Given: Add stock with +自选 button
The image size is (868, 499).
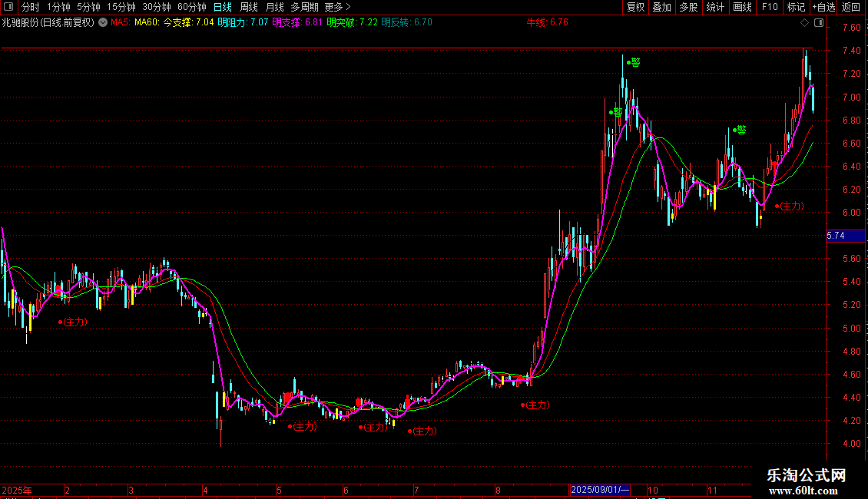Looking at the screenshot, I should click(823, 7).
